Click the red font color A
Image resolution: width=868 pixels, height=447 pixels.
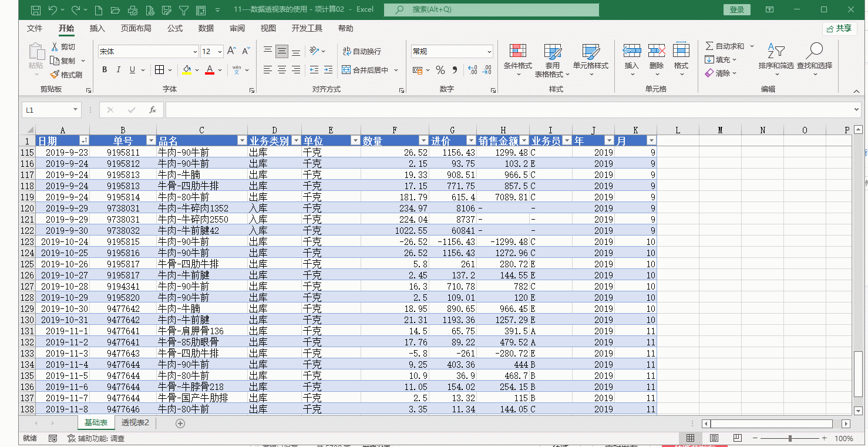click(x=210, y=70)
